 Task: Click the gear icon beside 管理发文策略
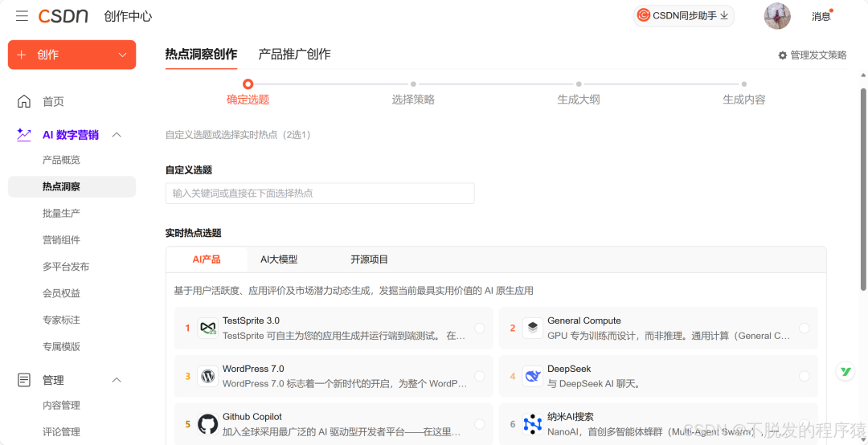click(x=782, y=55)
